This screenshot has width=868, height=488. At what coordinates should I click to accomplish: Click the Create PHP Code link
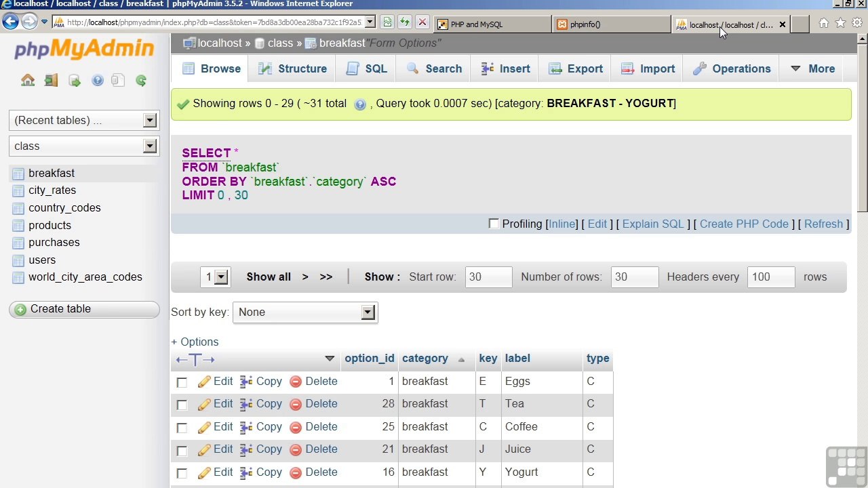(744, 224)
